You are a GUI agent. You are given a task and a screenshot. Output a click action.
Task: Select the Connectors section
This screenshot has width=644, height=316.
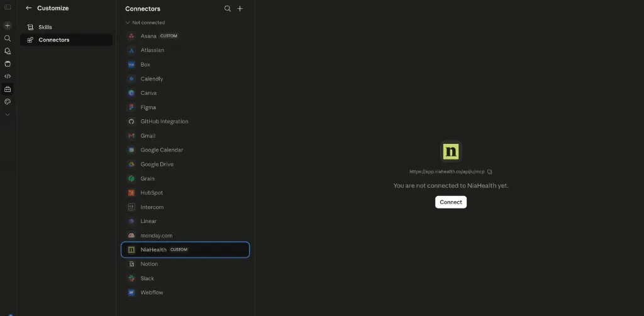66,40
